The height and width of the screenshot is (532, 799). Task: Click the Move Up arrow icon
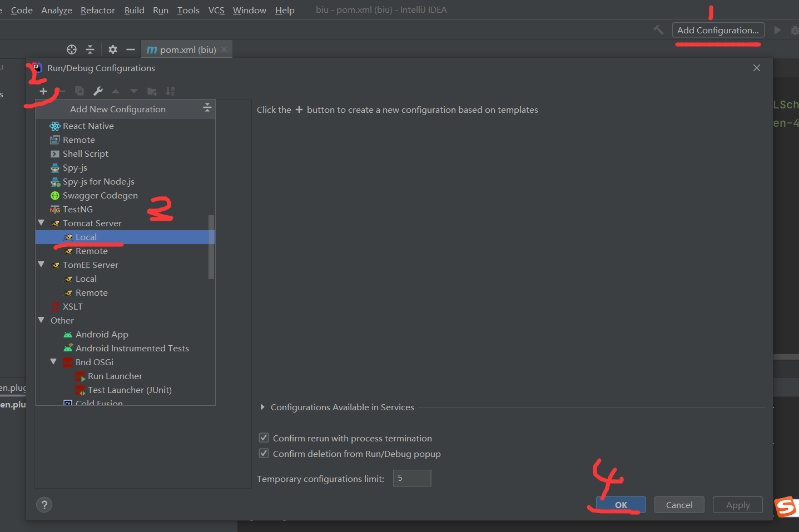[x=116, y=91]
